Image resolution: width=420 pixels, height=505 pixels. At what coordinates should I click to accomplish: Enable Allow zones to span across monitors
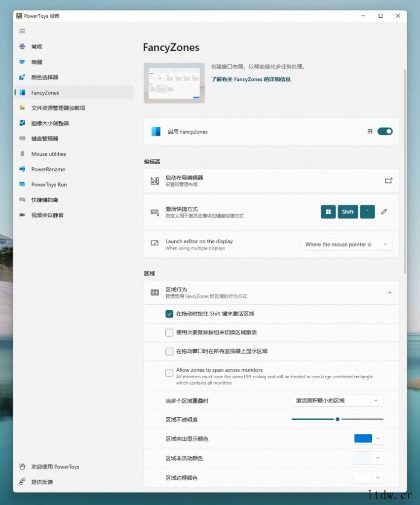[169, 373]
